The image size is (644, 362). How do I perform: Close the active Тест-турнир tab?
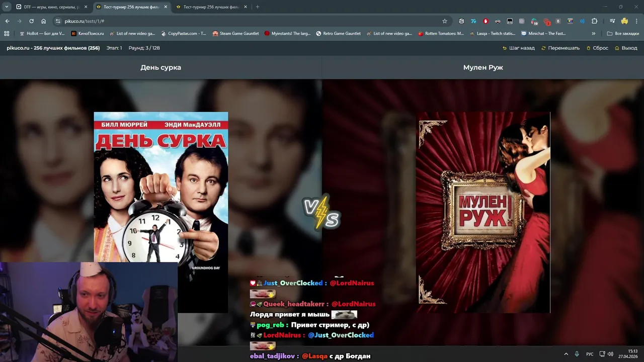[x=166, y=7]
